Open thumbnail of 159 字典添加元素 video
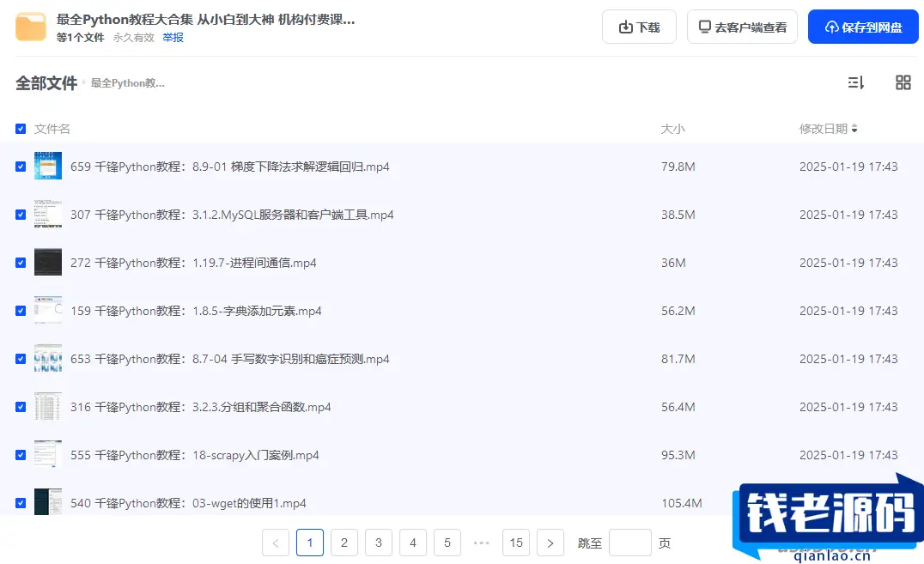Viewport: 924px width, 564px height. 48,311
